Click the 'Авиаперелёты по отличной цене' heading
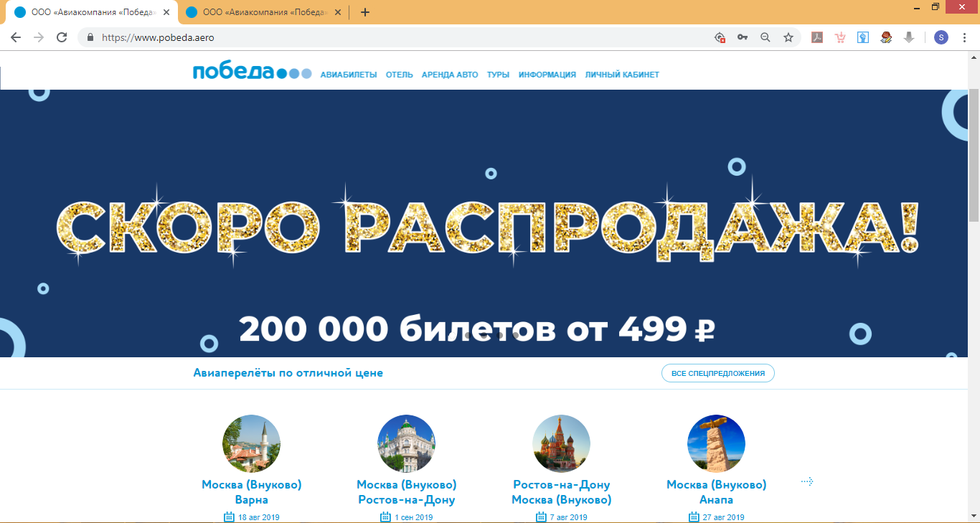Image resolution: width=980 pixels, height=523 pixels. tap(288, 373)
